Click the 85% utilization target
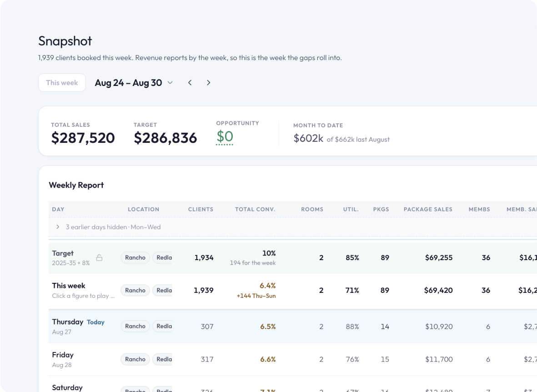Screen dimensions: 537x392 click(x=352, y=258)
